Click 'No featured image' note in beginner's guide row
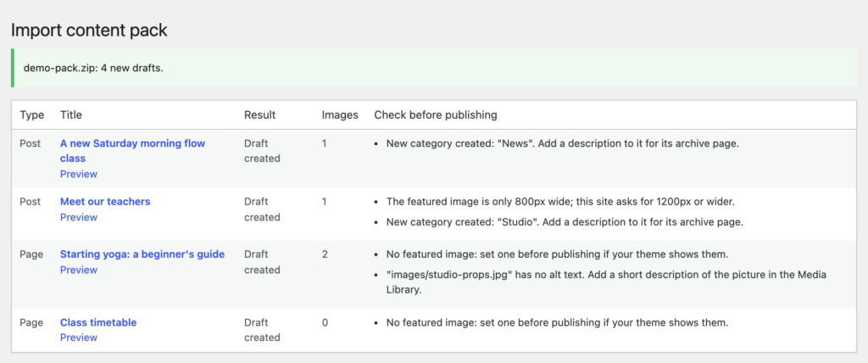Screen dimensions: 868x363 point(556,254)
